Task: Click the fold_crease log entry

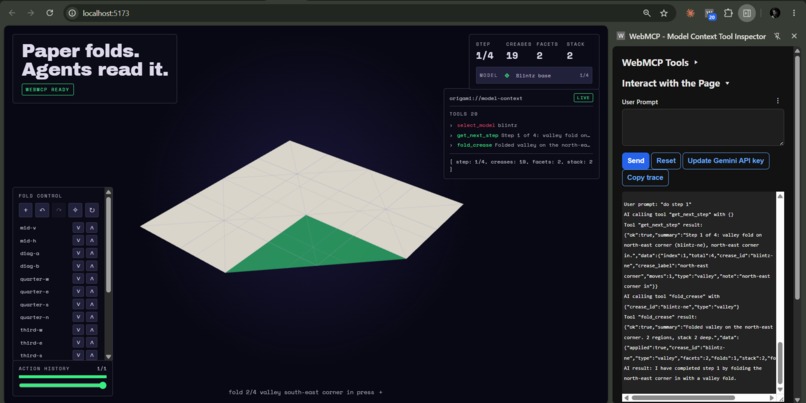Action: [520, 145]
